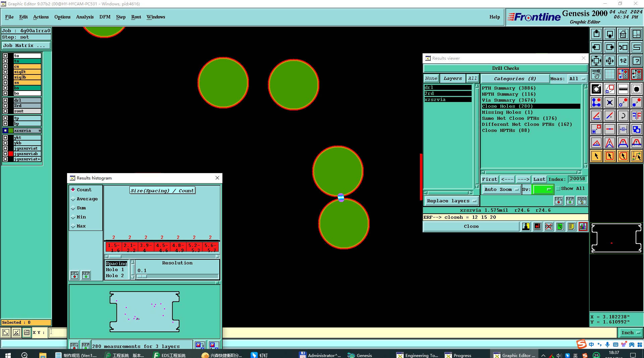Viewport: 644px width, 358px height.
Task: Open the Sv green color dropdown
Action: click(x=543, y=190)
